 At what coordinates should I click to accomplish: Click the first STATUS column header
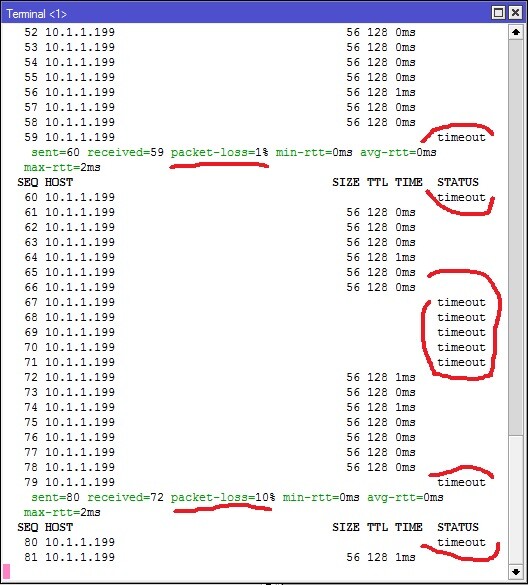tap(458, 182)
